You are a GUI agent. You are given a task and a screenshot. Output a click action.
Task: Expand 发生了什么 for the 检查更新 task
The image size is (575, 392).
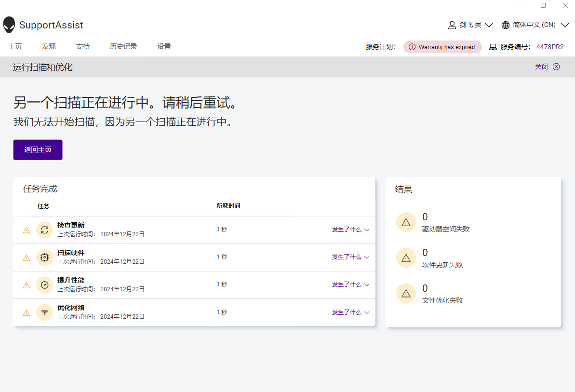(350, 230)
